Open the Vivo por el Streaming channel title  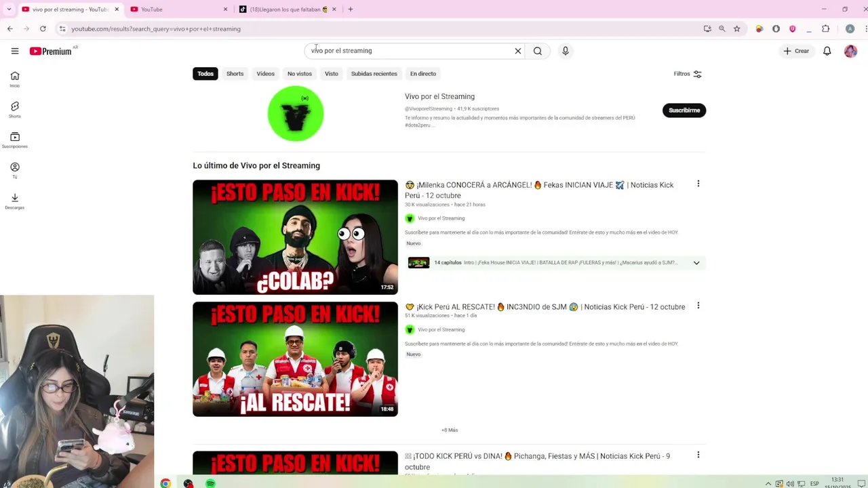tap(439, 97)
